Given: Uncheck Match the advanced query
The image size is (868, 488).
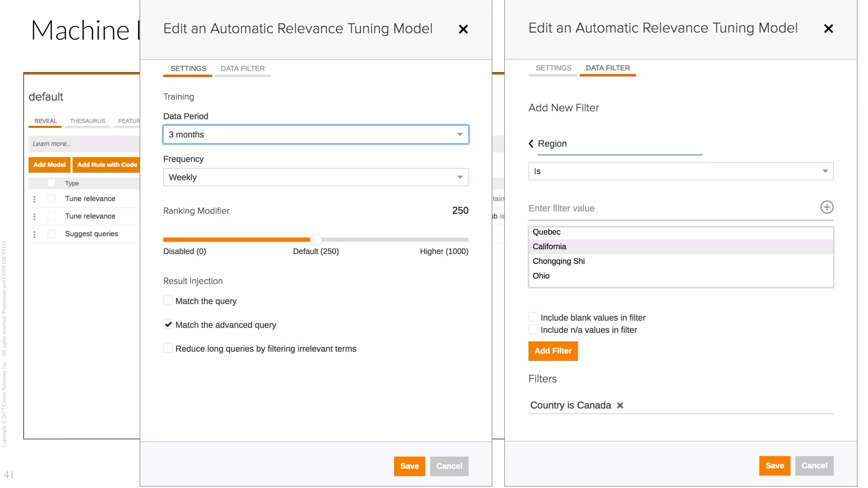Looking at the screenshot, I should click(x=168, y=324).
